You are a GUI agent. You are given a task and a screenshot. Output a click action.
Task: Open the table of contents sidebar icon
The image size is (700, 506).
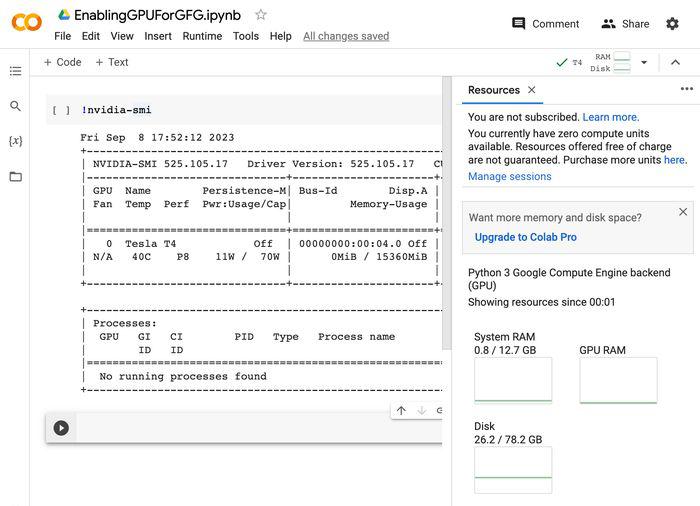[x=15, y=71]
